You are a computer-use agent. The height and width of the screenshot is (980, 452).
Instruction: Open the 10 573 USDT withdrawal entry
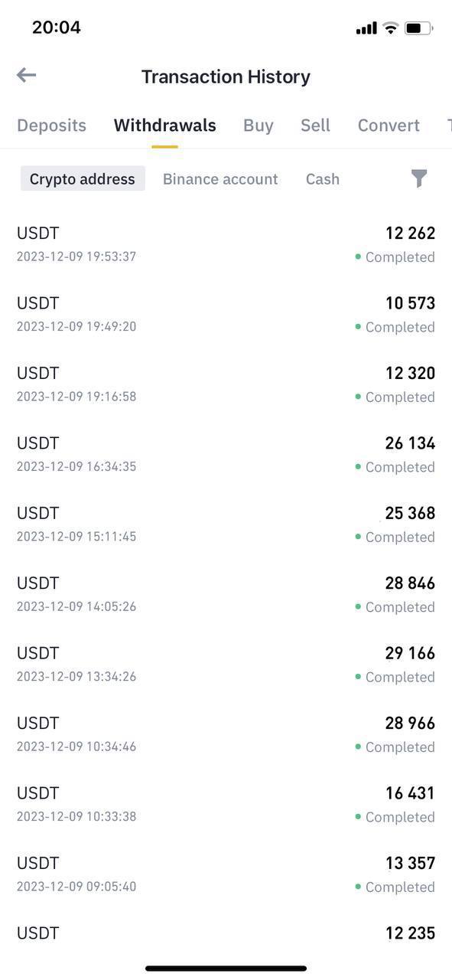226,315
